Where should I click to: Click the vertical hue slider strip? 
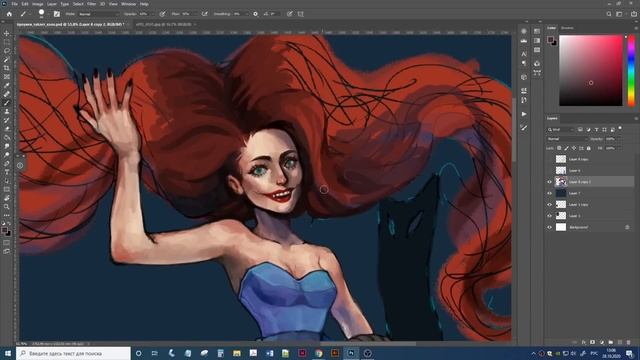click(631, 71)
